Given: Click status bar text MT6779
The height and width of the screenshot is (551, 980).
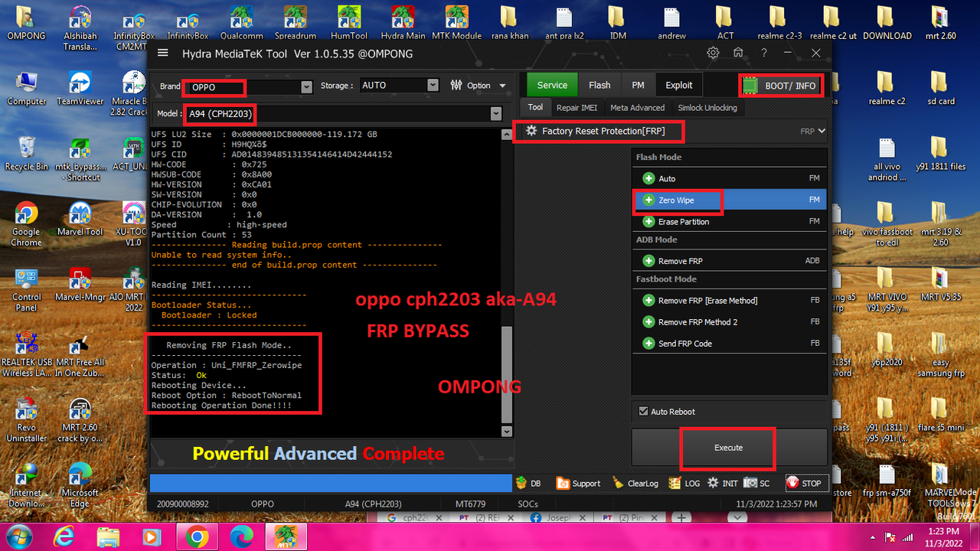Looking at the screenshot, I should 469,504.
